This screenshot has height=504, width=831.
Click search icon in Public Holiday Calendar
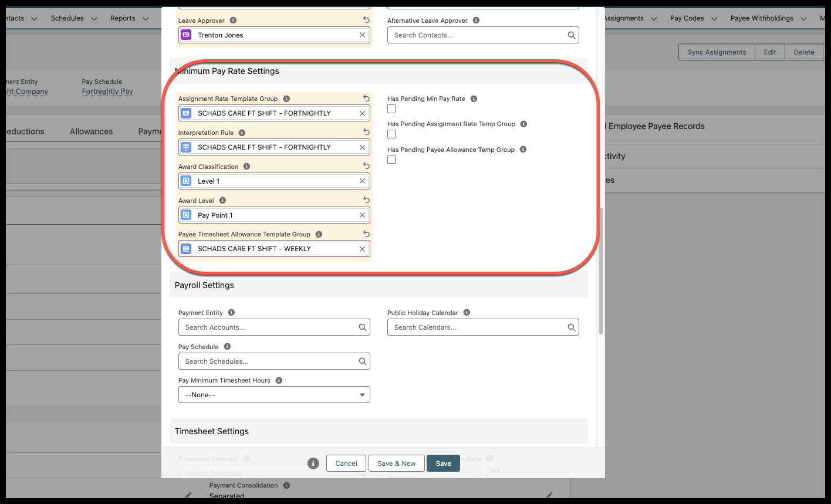pos(571,327)
